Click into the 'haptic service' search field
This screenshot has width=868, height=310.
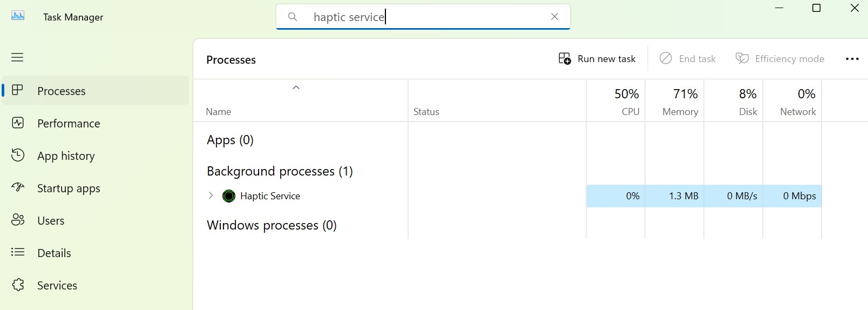click(x=423, y=17)
